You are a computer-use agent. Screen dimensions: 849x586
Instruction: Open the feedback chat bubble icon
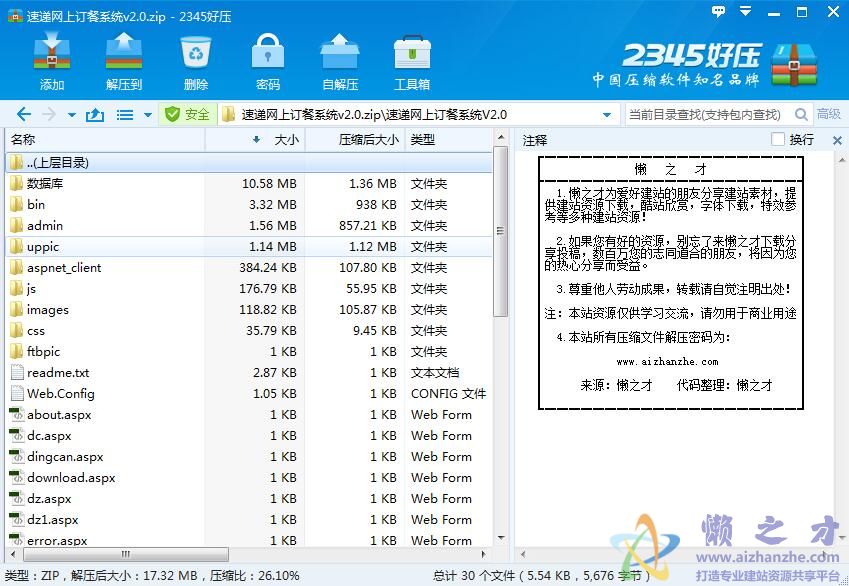718,11
